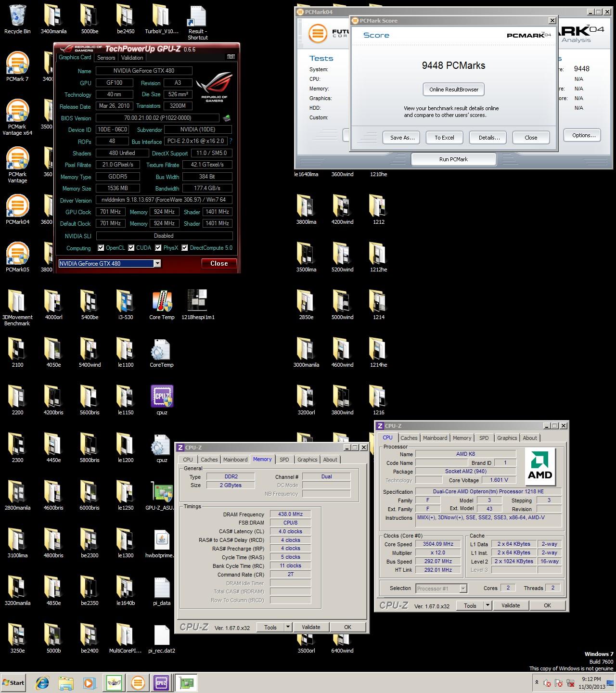
Task: Show hidden system tray icons
Action: [x=537, y=682]
